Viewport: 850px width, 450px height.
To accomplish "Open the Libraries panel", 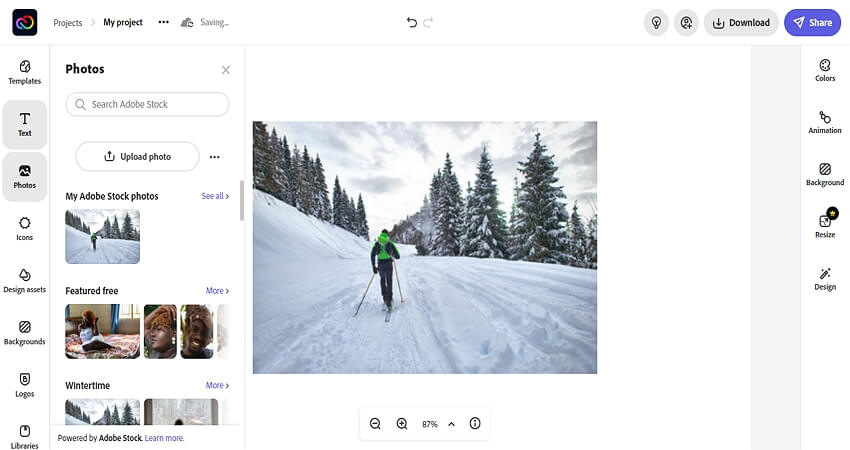I will tap(24, 436).
